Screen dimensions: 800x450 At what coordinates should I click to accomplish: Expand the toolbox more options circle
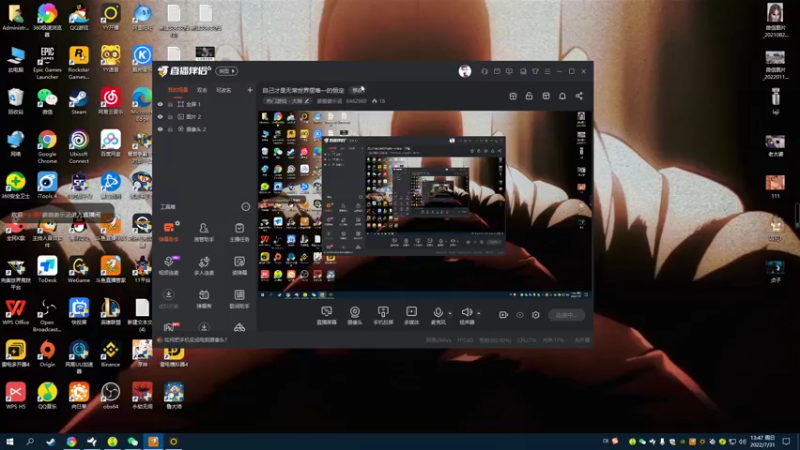point(245,207)
